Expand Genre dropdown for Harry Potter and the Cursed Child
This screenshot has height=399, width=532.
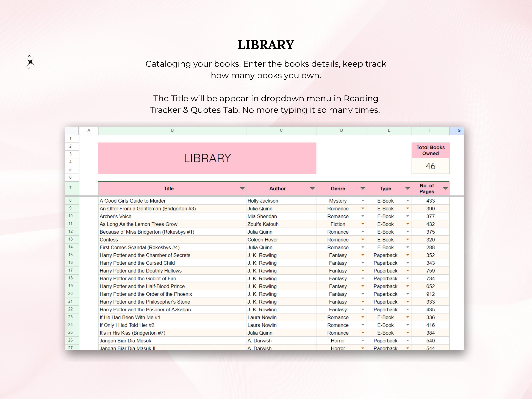point(363,263)
